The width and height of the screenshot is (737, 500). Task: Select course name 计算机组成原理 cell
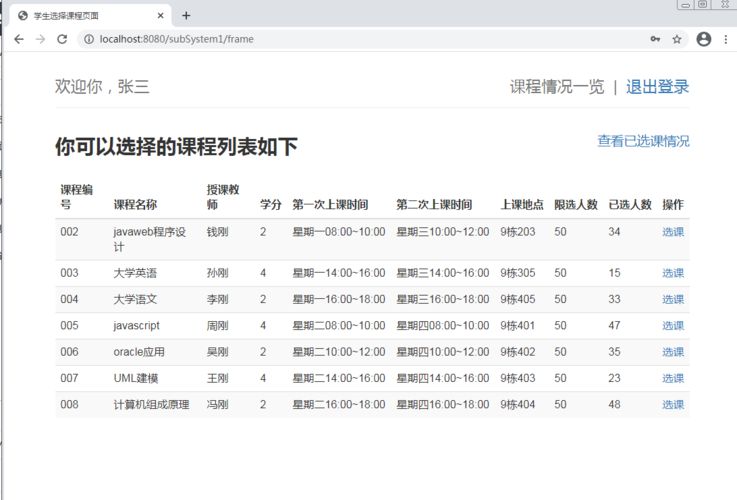pyautogui.click(x=151, y=405)
